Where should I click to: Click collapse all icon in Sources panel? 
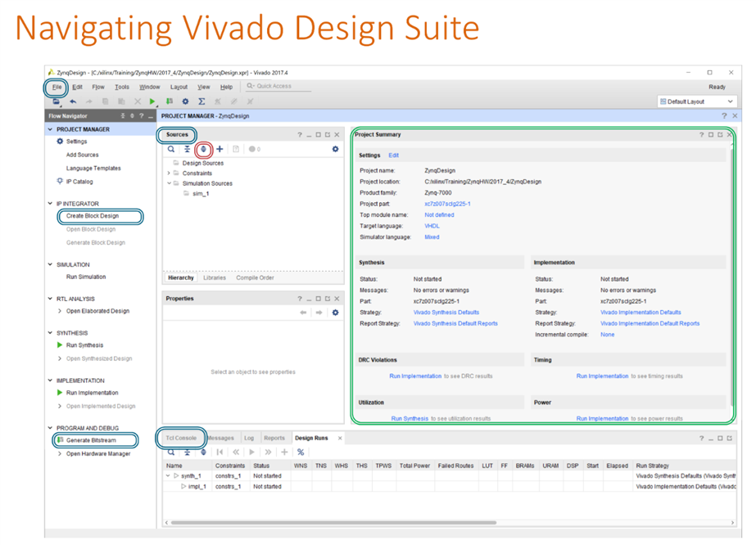click(x=187, y=150)
